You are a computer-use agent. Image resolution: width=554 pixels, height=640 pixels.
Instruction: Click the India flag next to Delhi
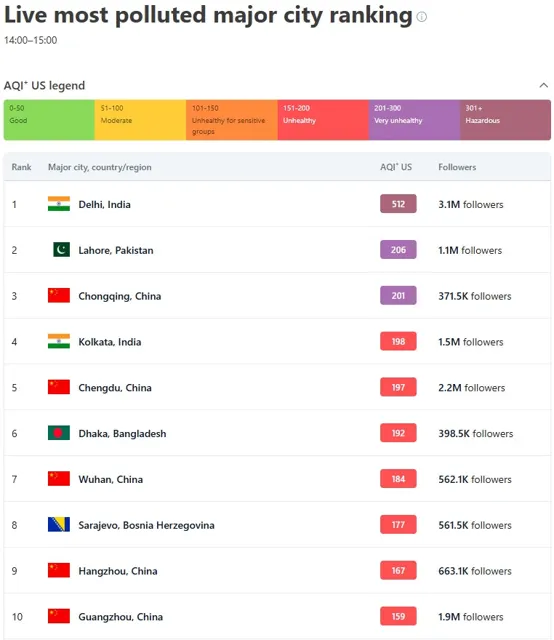tap(59, 204)
